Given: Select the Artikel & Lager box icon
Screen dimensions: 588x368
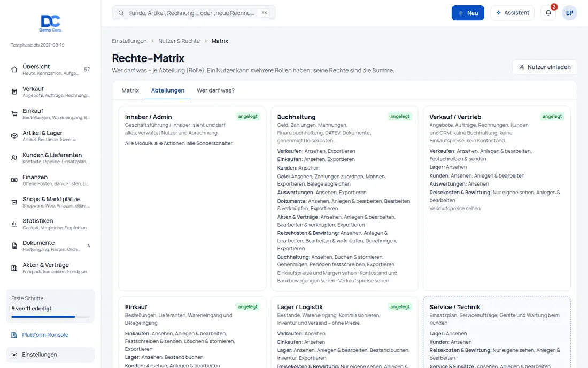Looking at the screenshot, I should click(x=14, y=136).
